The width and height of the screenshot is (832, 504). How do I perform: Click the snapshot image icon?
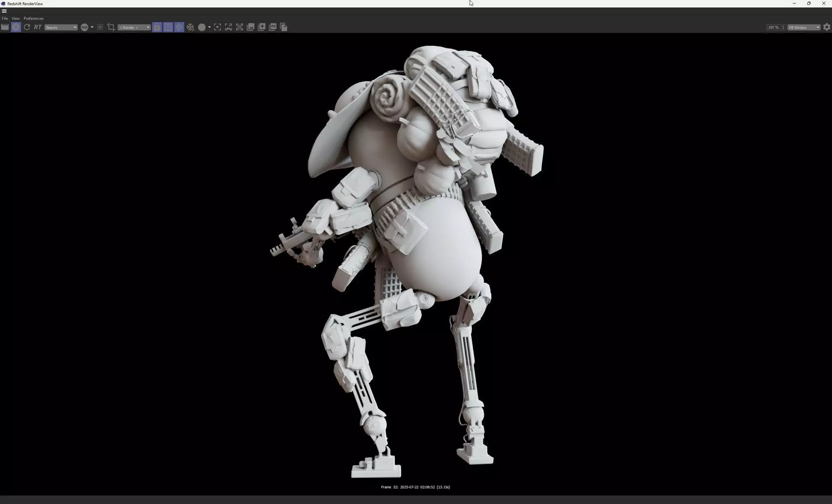pos(250,27)
